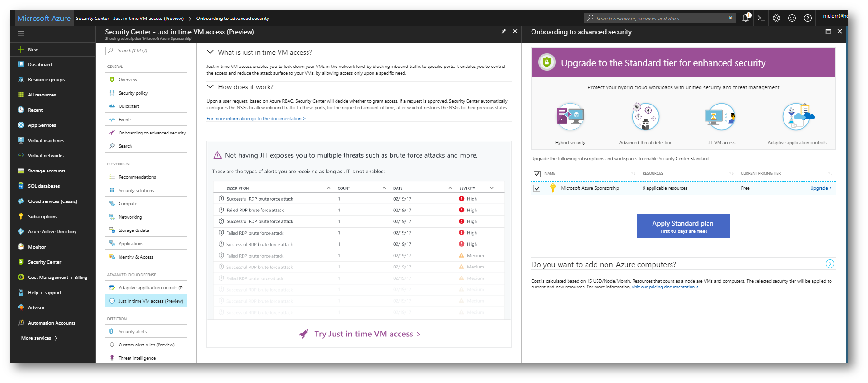Open Identity & Access menu item
The width and height of the screenshot is (868, 383).
[x=146, y=257]
